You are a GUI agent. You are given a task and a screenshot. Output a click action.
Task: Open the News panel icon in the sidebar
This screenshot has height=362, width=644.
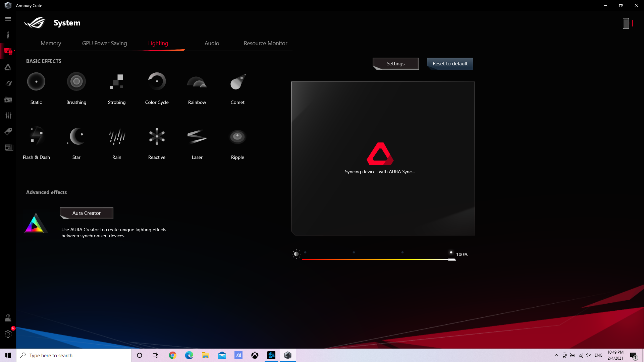[x=9, y=147]
